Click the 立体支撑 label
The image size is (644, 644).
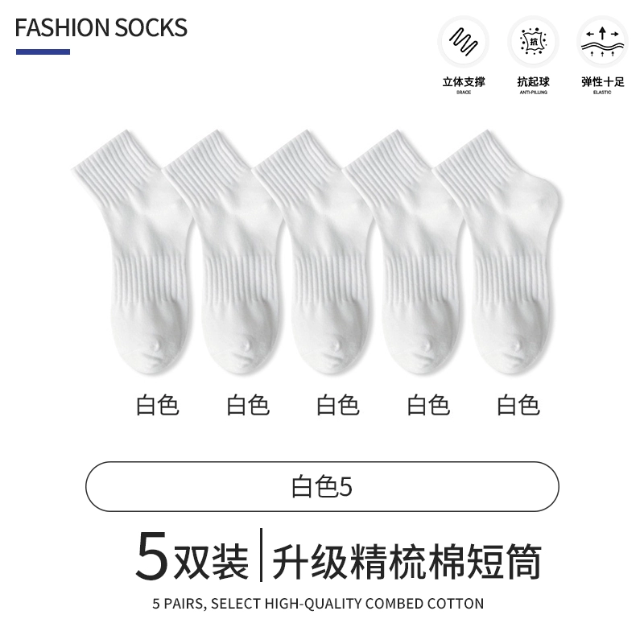pyautogui.click(x=464, y=82)
